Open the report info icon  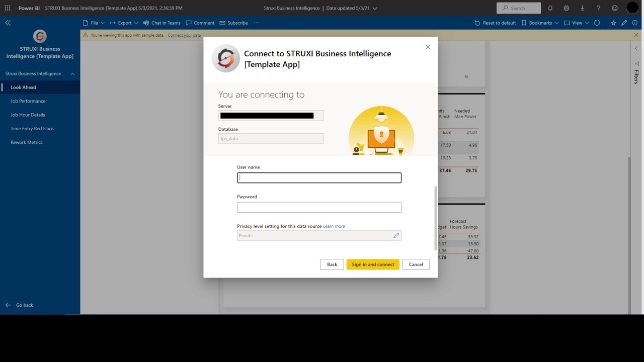tap(634, 23)
